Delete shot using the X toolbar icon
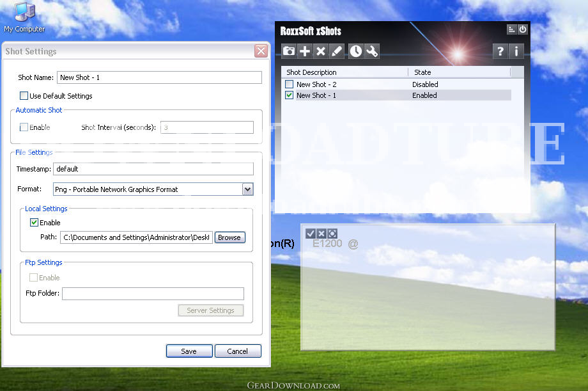This screenshot has width=588, height=391. (321, 51)
